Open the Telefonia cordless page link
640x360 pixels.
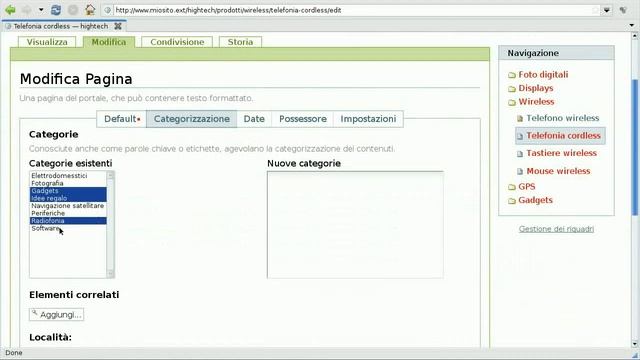(x=563, y=136)
